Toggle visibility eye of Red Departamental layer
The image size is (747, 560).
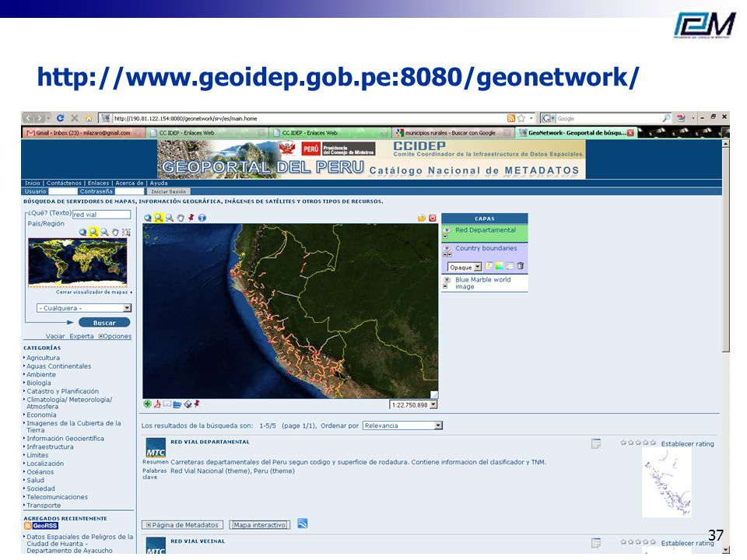[x=447, y=230]
